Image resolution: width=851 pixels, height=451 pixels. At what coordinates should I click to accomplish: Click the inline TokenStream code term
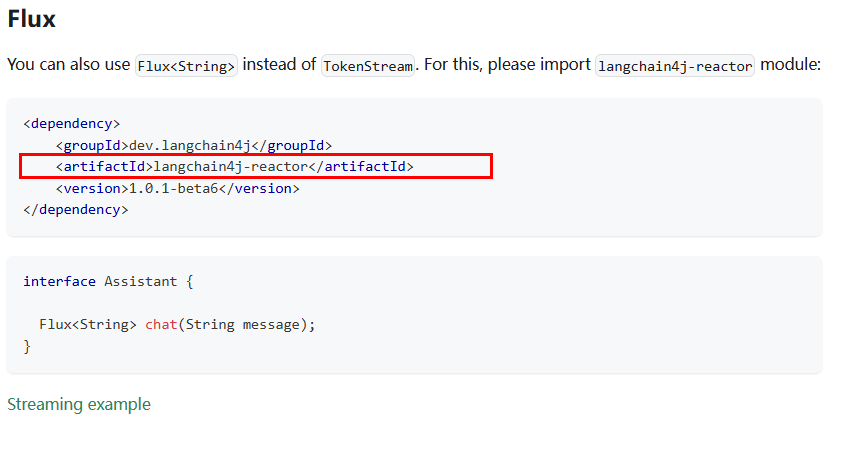click(x=368, y=66)
